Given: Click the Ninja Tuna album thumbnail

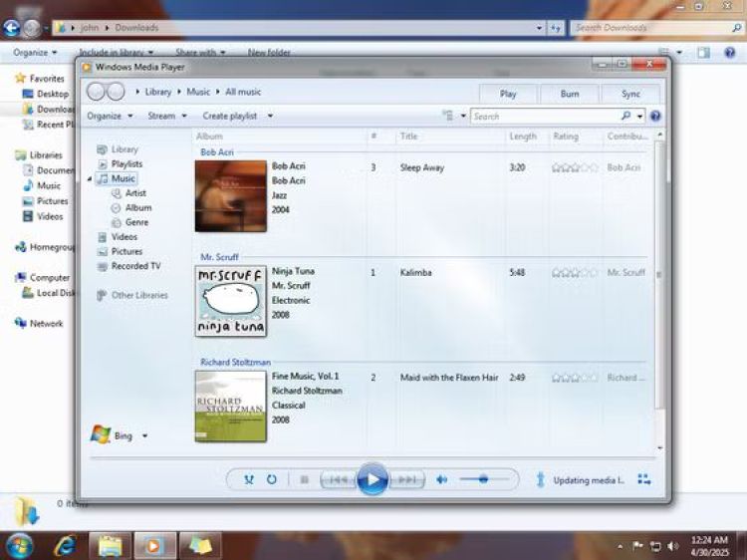Looking at the screenshot, I should coord(231,301).
